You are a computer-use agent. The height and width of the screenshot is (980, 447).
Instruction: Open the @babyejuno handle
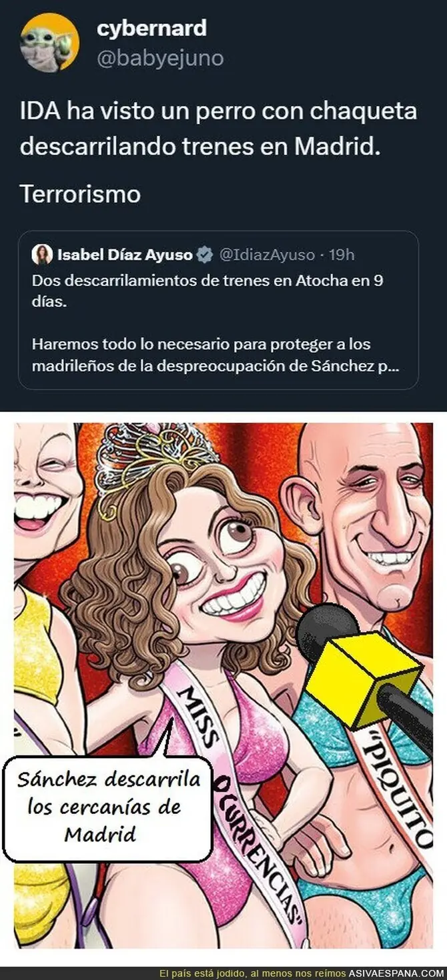pos(160,59)
